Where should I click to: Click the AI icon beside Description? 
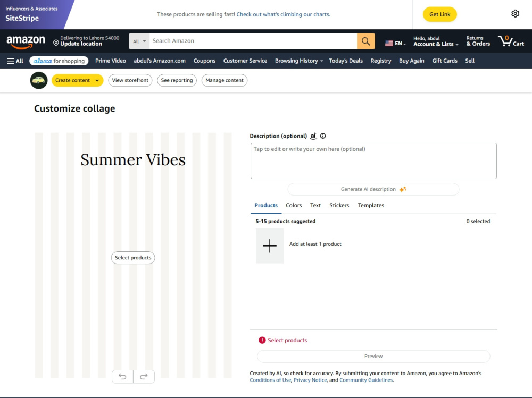[x=313, y=136]
